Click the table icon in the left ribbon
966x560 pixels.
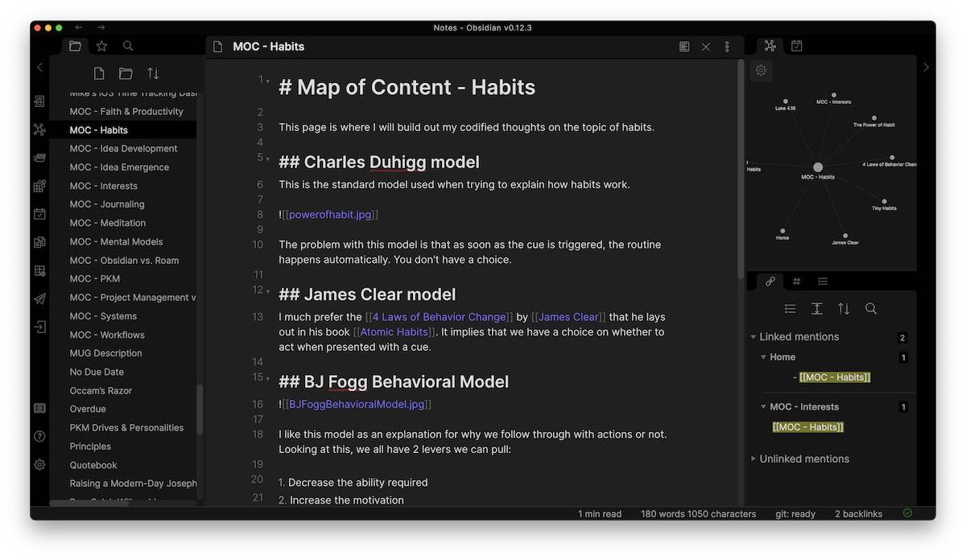pos(39,270)
